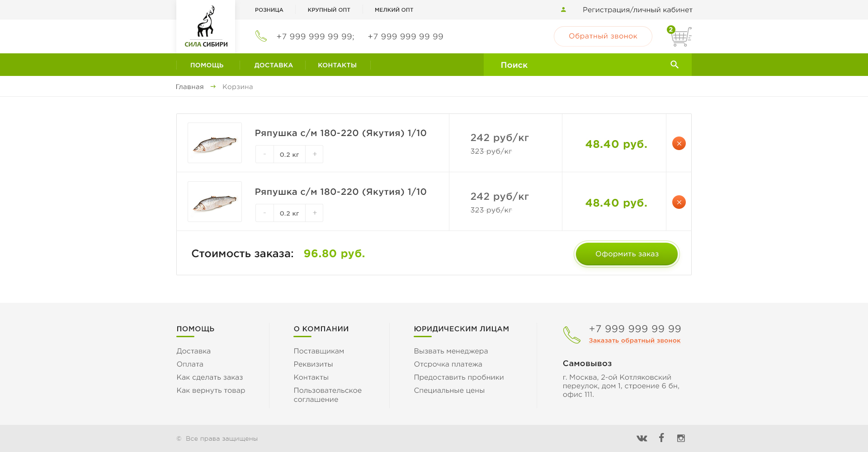Increase second item quantity with plus
868x452 pixels.
click(x=315, y=213)
